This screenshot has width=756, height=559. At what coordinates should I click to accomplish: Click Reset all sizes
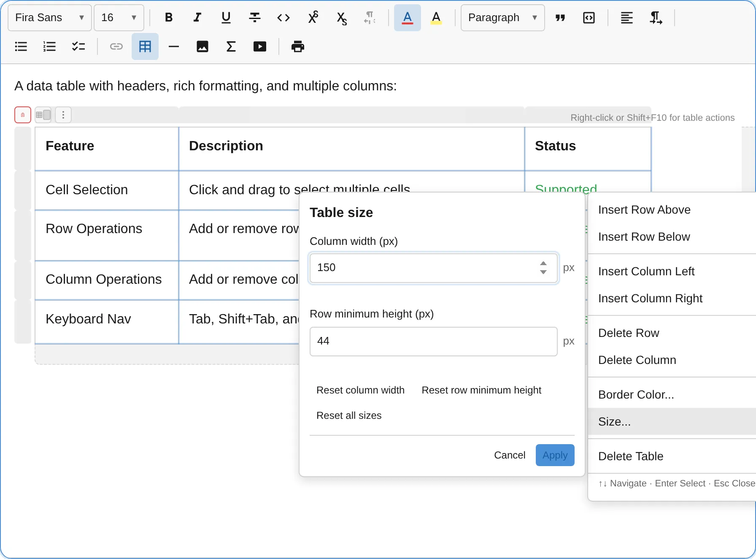(x=349, y=415)
